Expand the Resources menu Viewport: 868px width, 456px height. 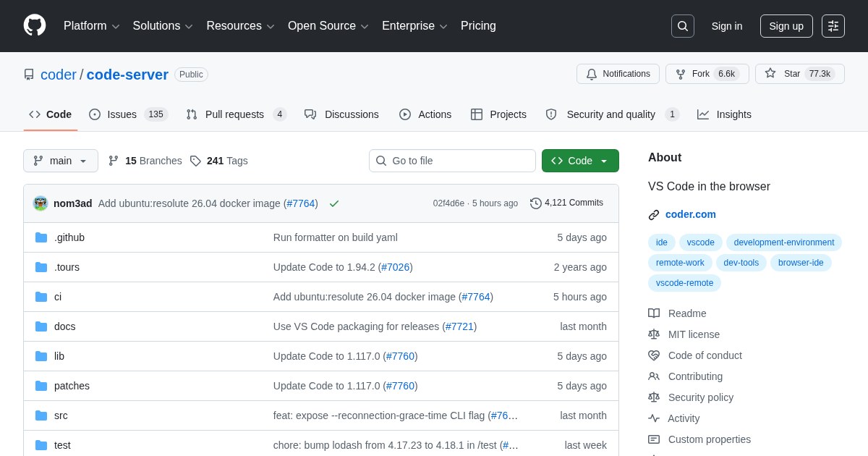(240, 26)
